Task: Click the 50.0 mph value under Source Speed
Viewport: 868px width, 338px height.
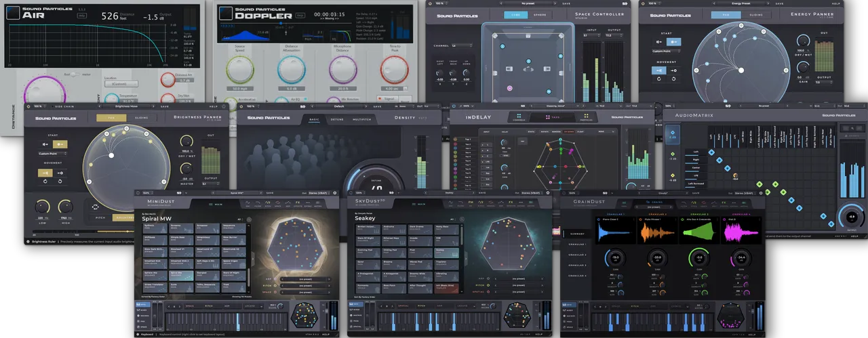Action: coord(241,89)
